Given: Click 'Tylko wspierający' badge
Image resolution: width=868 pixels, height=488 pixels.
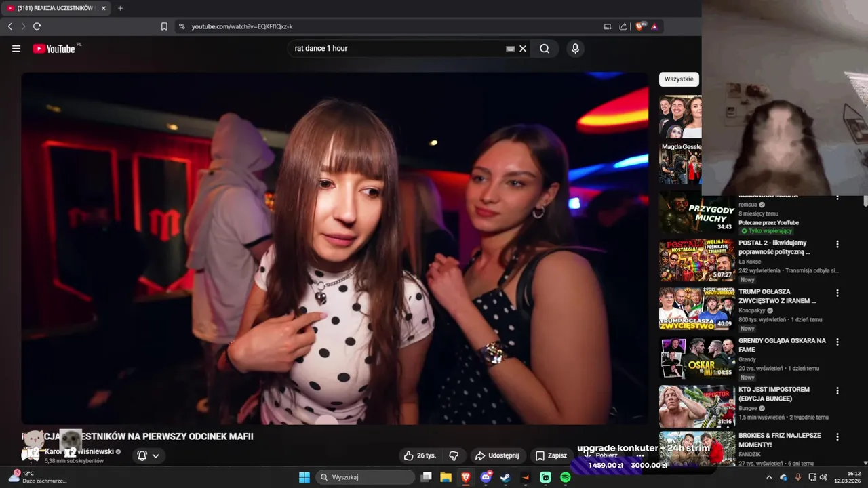Looking at the screenshot, I should click(x=766, y=231).
